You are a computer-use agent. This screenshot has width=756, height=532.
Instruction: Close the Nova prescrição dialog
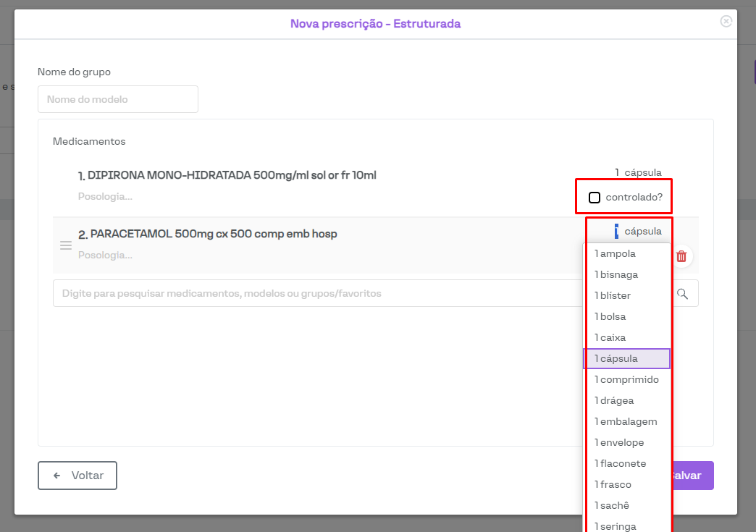(x=726, y=22)
